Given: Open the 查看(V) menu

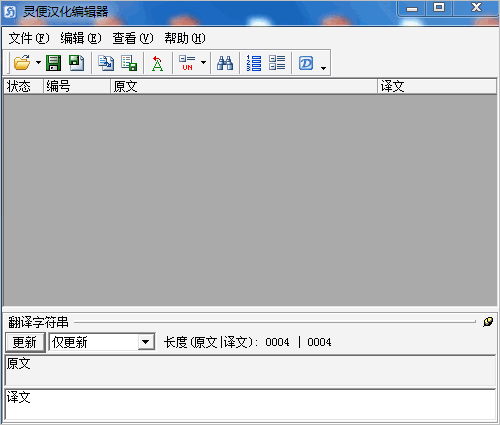Looking at the screenshot, I should 133,38.
